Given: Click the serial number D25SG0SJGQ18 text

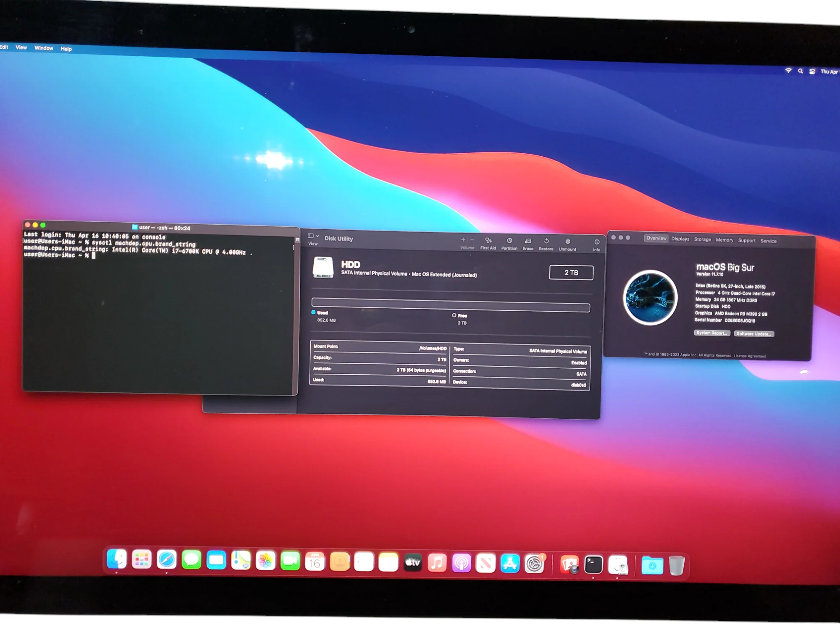Looking at the screenshot, I should 740,320.
